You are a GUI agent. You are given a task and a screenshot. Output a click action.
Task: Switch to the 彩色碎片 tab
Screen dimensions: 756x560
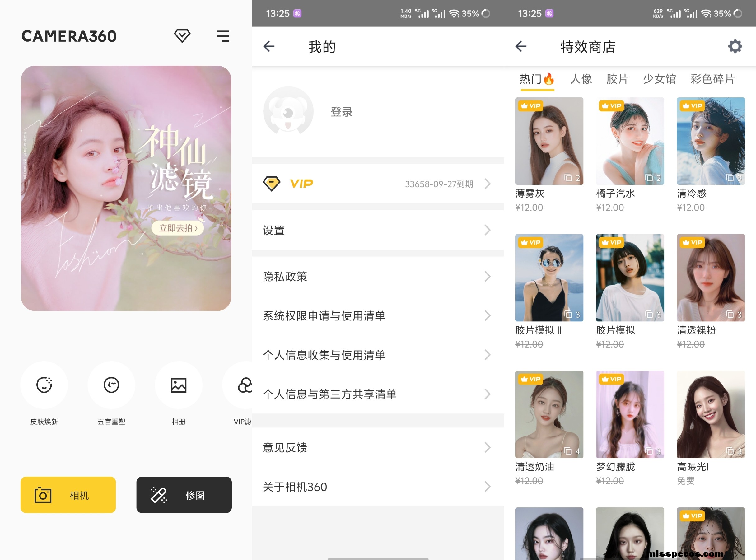click(x=713, y=79)
